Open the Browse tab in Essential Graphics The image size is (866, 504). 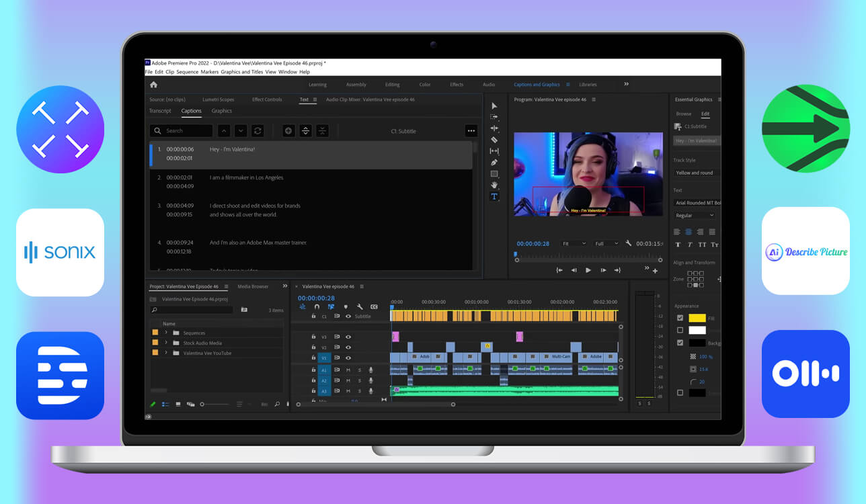pos(684,114)
